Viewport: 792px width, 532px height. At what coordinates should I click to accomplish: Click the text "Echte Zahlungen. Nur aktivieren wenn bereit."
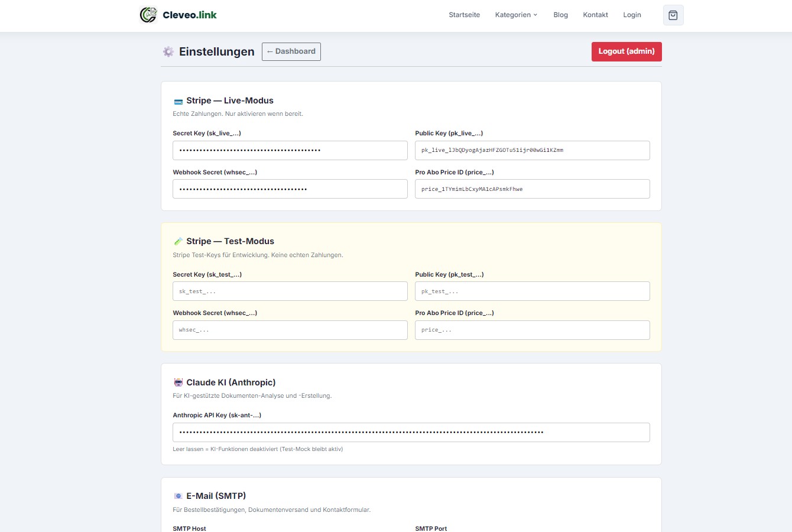tap(238, 114)
